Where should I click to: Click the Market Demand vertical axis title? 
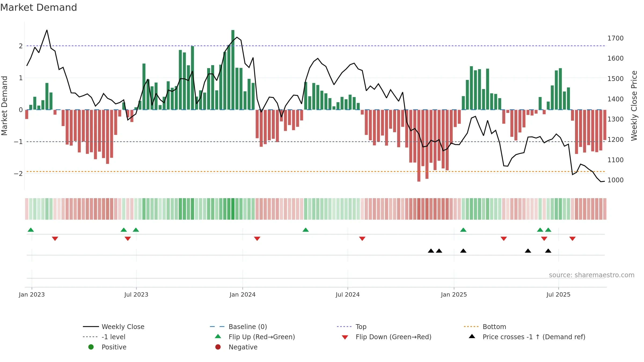[x=4, y=106]
